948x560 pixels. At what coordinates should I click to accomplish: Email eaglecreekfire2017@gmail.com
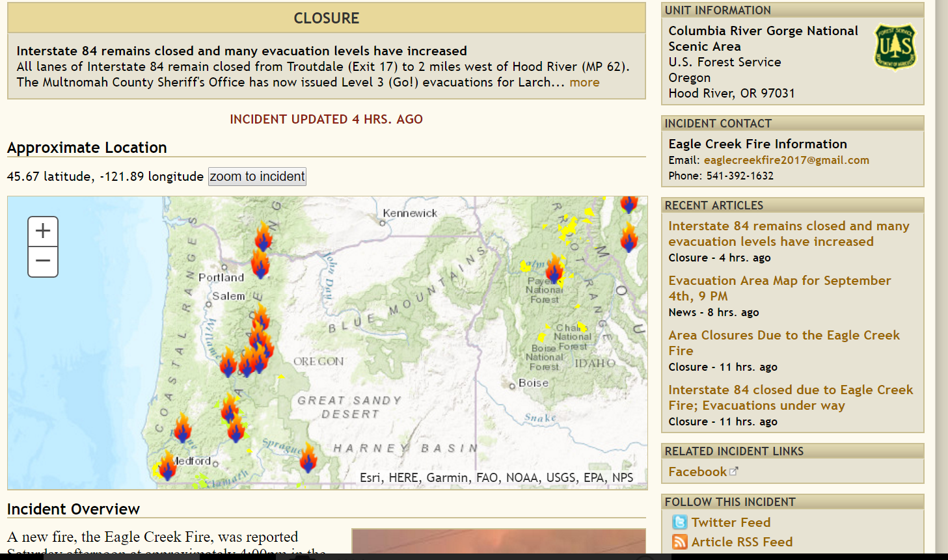pyautogui.click(x=786, y=160)
